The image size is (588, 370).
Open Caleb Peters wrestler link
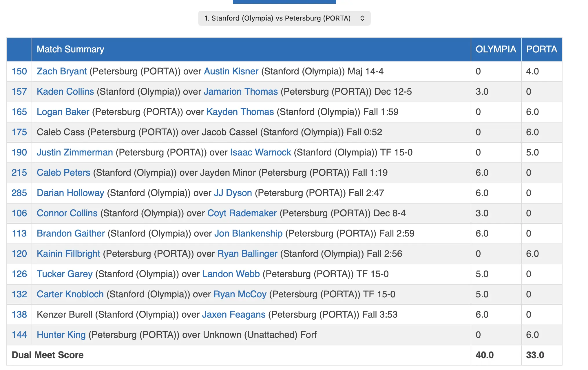point(63,173)
